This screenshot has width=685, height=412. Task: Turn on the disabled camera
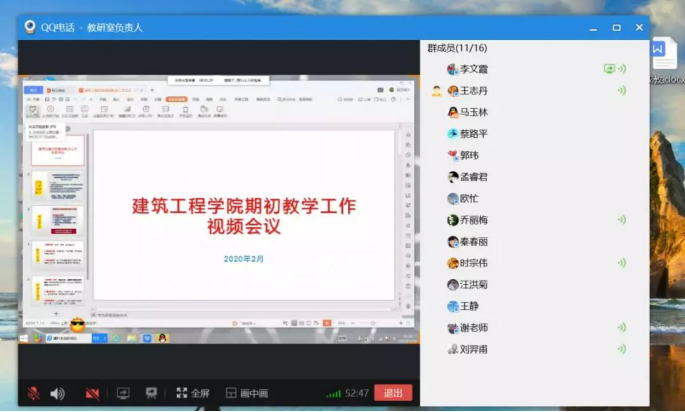(x=92, y=393)
